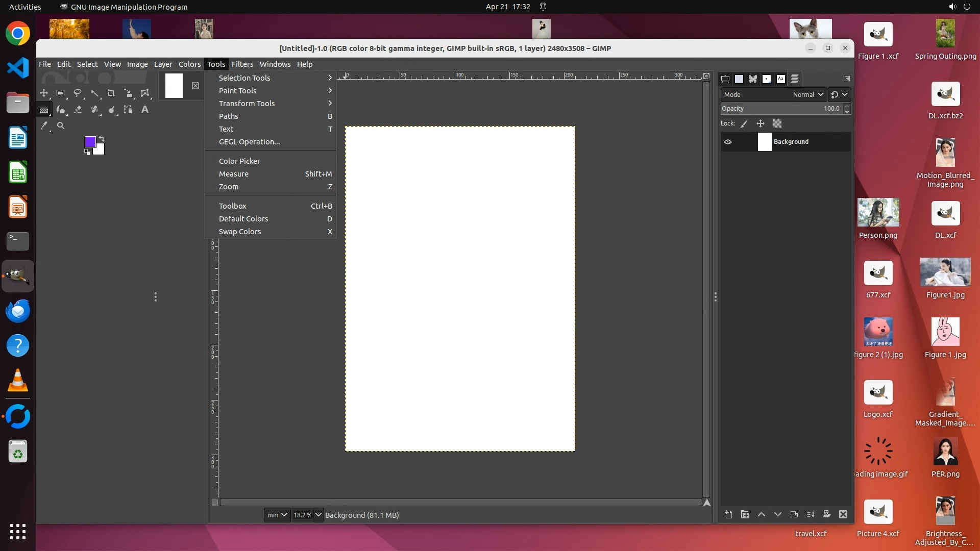Toggle lock pixels paintbrush icon
This screenshot has width=980, height=551.
point(744,123)
